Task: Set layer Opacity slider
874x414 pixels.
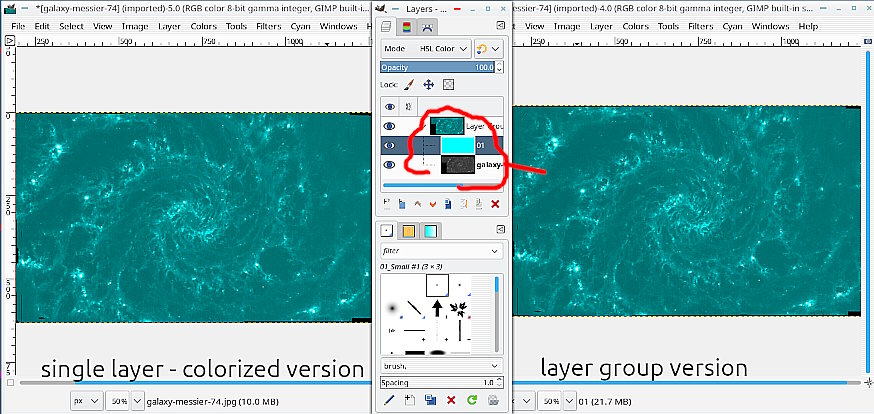Action: [438, 67]
